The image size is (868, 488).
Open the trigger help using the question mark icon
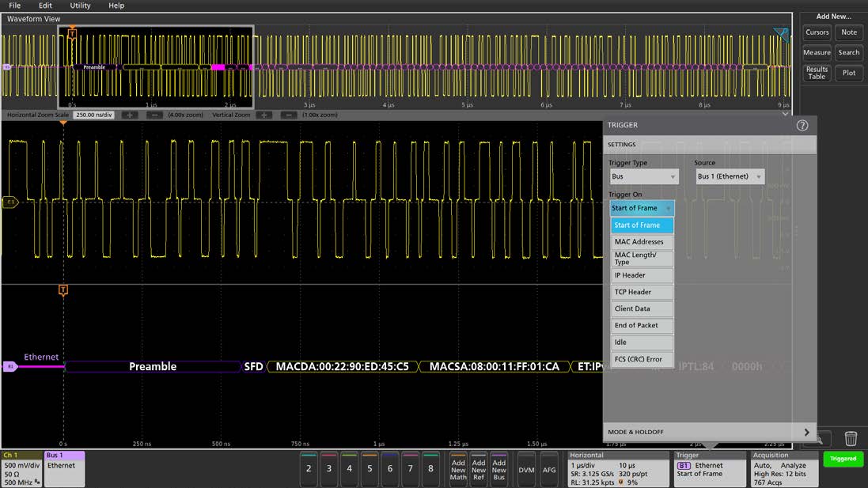point(802,125)
